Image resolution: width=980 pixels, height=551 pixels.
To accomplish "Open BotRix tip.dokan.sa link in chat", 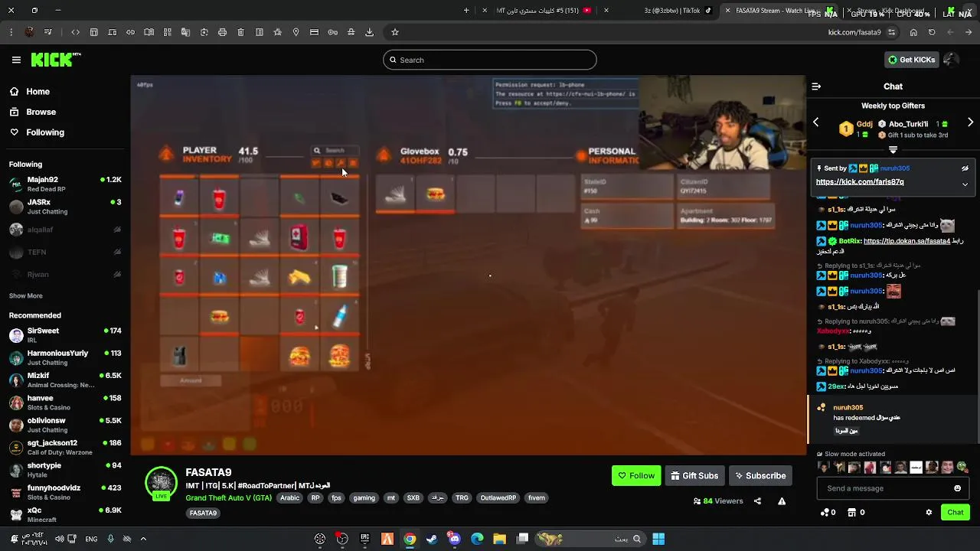I will point(906,241).
